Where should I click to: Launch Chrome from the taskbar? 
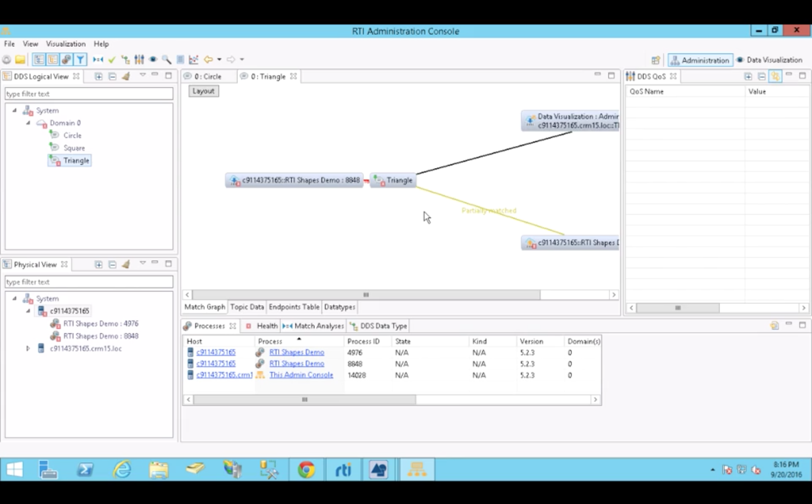tap(307, 469)
